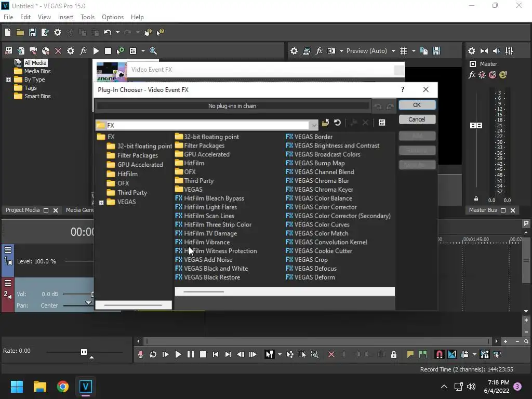The height and width of the screenshot is (399, 532).
Task: Switch to Project Media tab
Action: [x=22, y=210]
